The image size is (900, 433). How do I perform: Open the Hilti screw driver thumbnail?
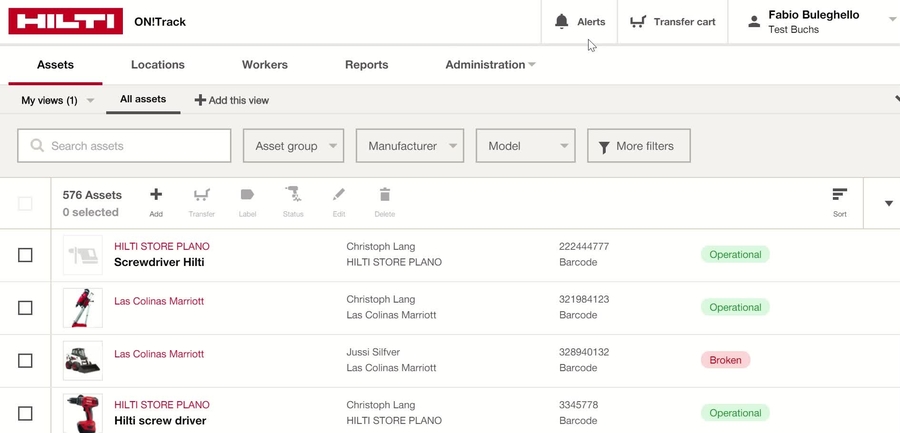83,413
